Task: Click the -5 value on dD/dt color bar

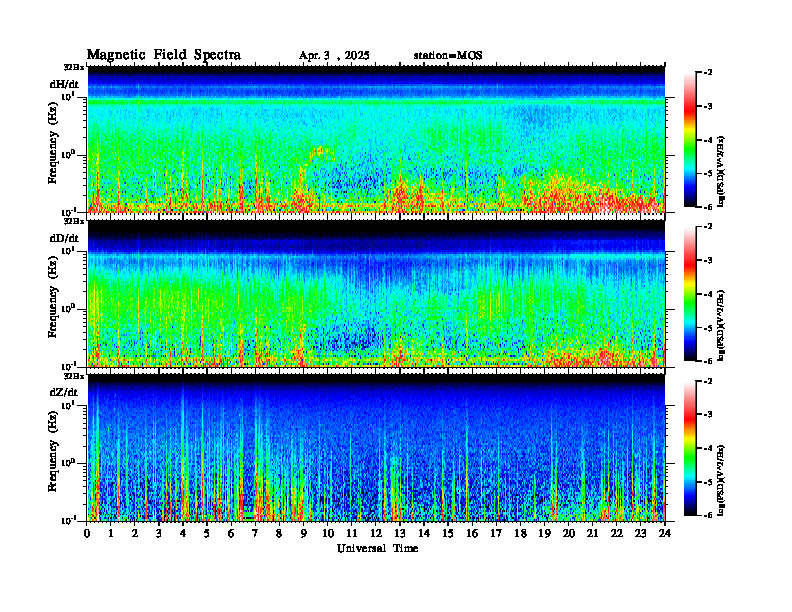Action: [708, 328]
